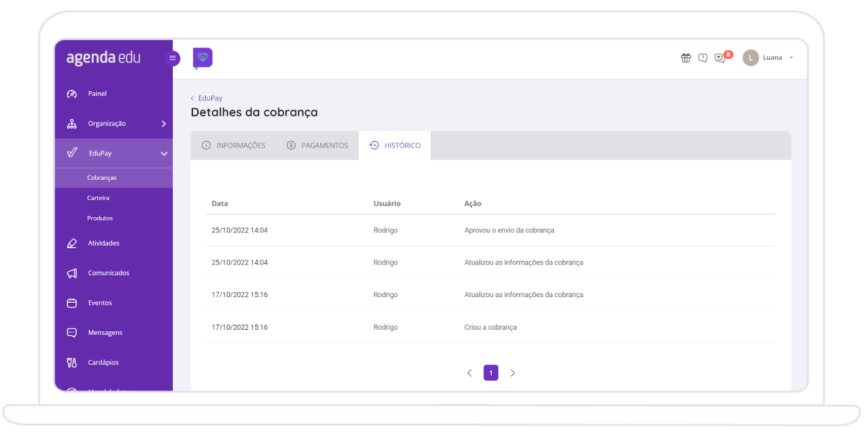Viewport: 868px width, 435px height.
Task: Click the agenda edu logo
Action: pyautogui.click(x=103, y=58)
